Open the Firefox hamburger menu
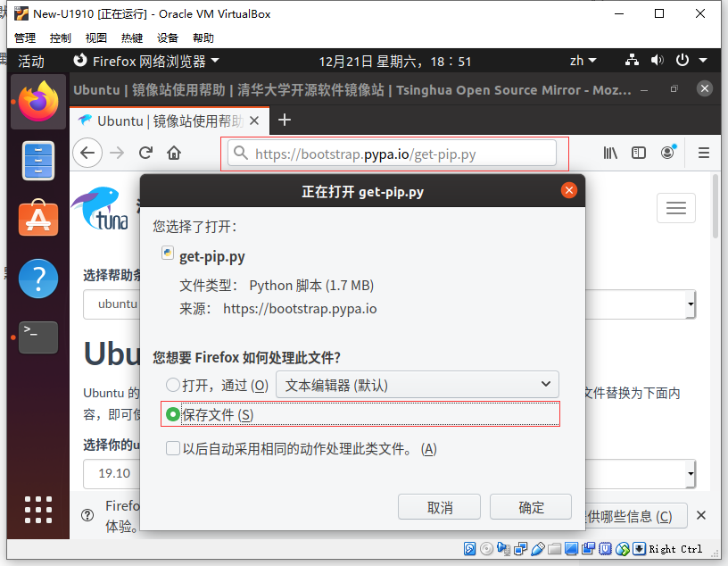The image size is (728, 566). pos(704,153)
